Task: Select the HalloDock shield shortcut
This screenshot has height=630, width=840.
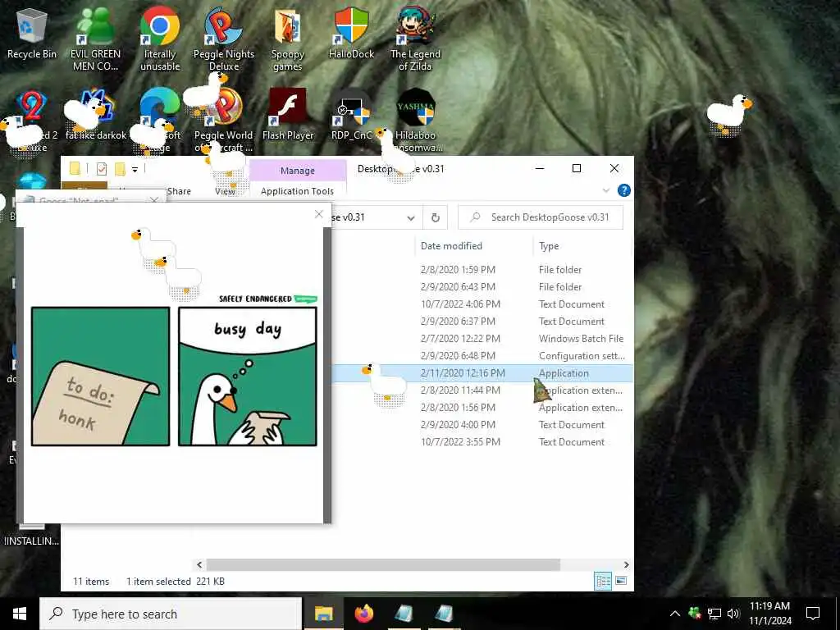Action: (351, 34)
